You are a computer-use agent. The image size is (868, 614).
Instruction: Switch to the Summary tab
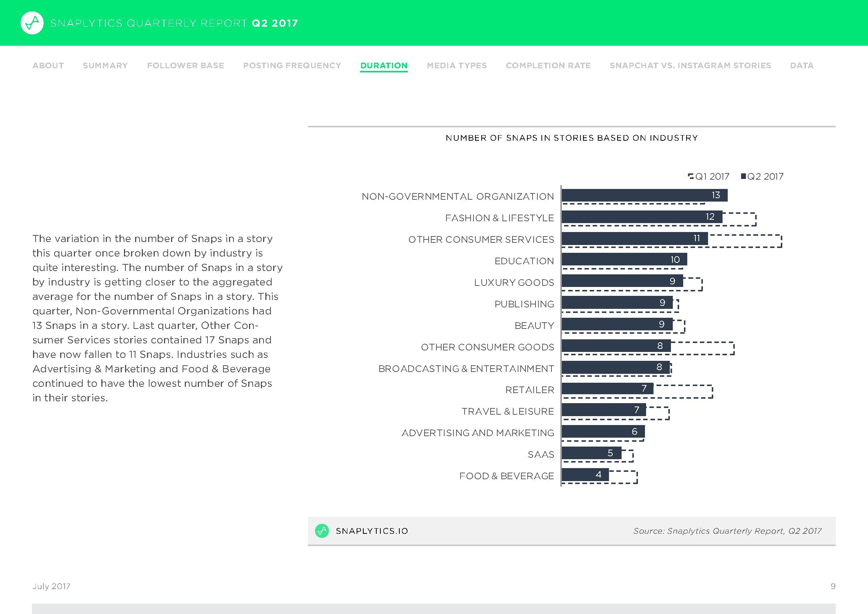[x=105, y=65]
